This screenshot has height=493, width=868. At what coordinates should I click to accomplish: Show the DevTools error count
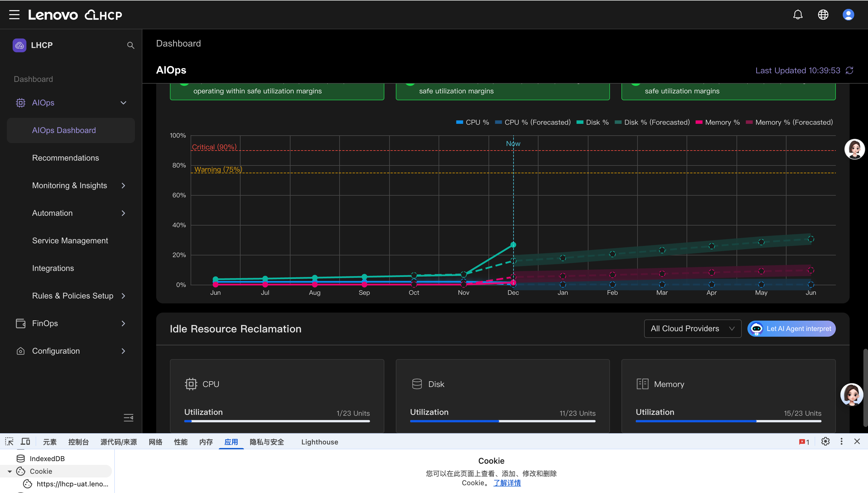(x=804, y=442)
